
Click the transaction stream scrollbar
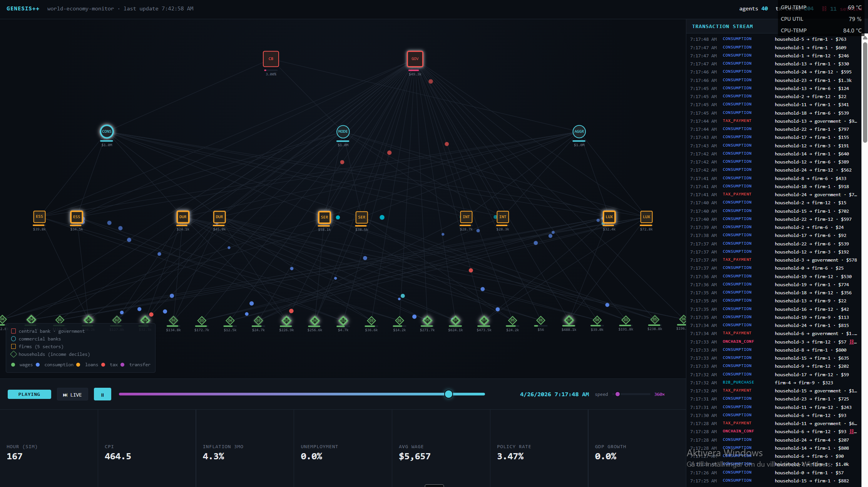(x=865, y=92)
